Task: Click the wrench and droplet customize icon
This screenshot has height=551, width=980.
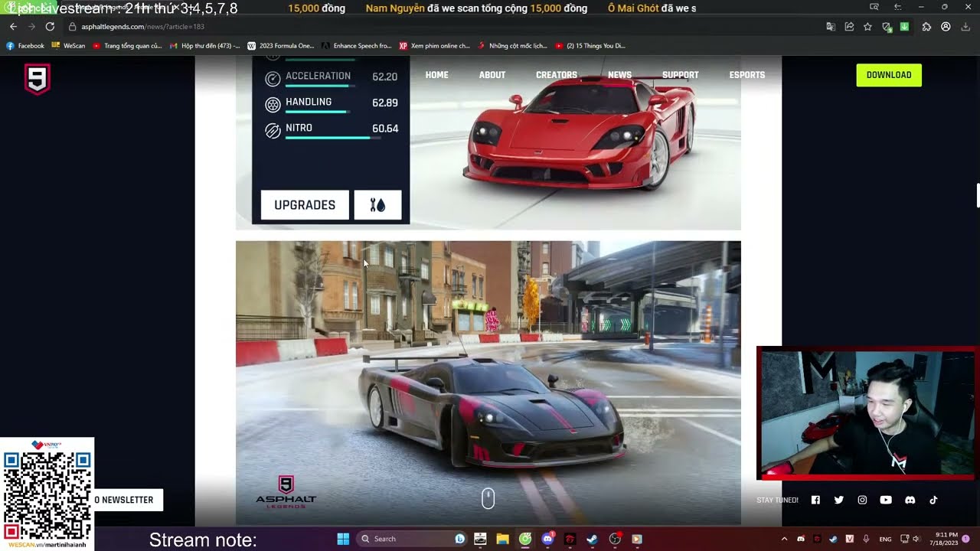Action: [377, 205]
